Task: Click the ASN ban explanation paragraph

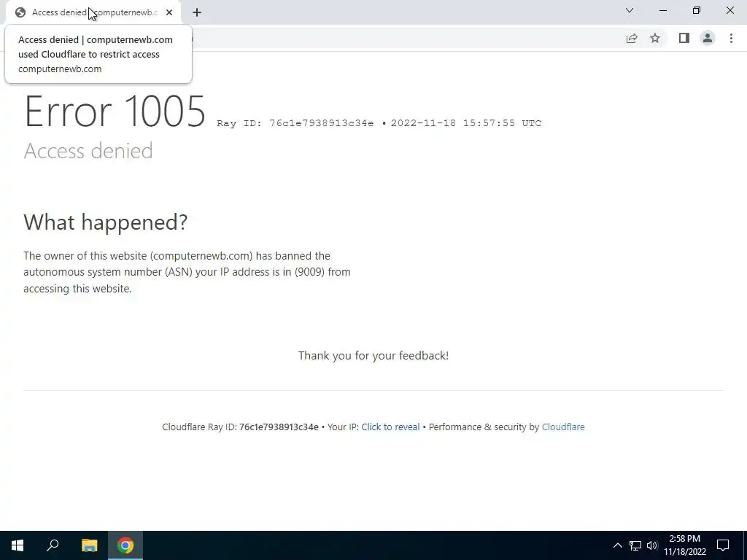Action: 187,272
